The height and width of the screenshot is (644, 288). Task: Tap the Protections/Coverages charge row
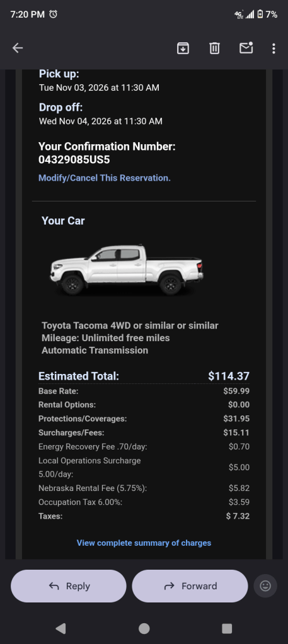coord(144,419)
